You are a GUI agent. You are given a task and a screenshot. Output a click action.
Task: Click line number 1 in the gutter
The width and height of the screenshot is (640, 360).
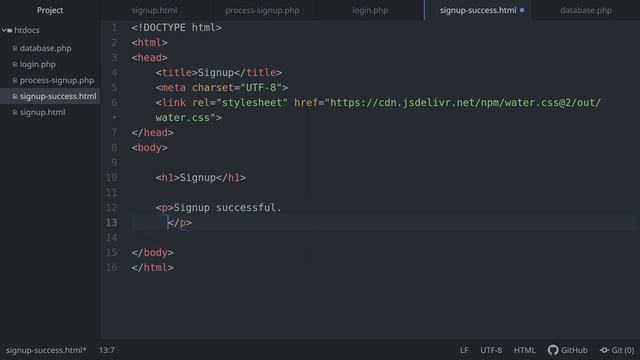[x=114, y=28]
